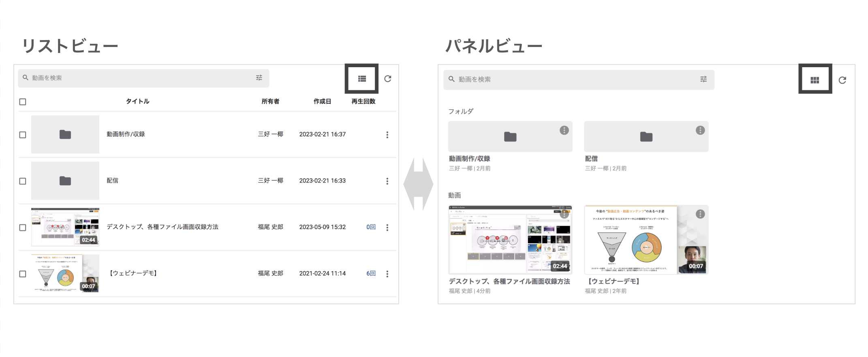Viewport: 868px width, 357px height.
Task: Open more menu for 配信 list row
Action: click(387, 181)
